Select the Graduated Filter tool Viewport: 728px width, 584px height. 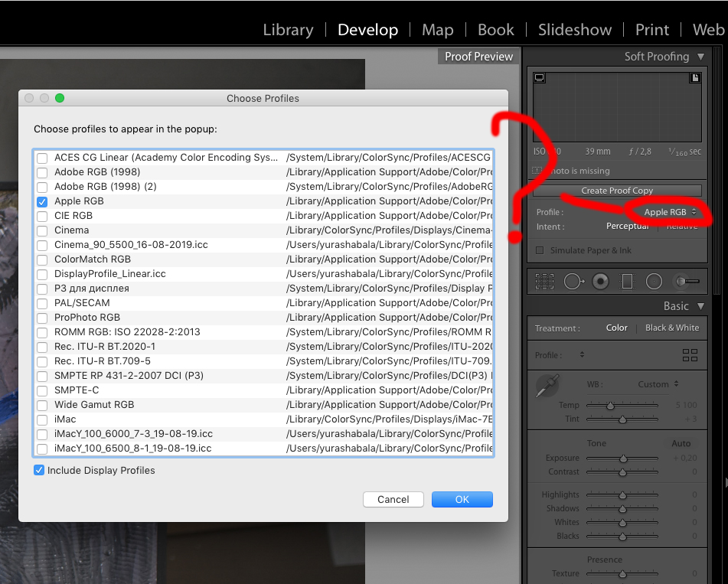627,282
